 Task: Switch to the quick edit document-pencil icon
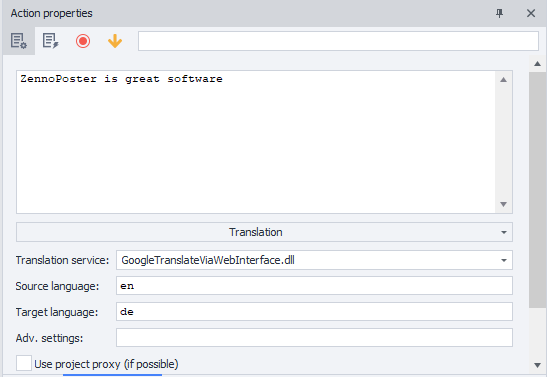pos(51,41)
